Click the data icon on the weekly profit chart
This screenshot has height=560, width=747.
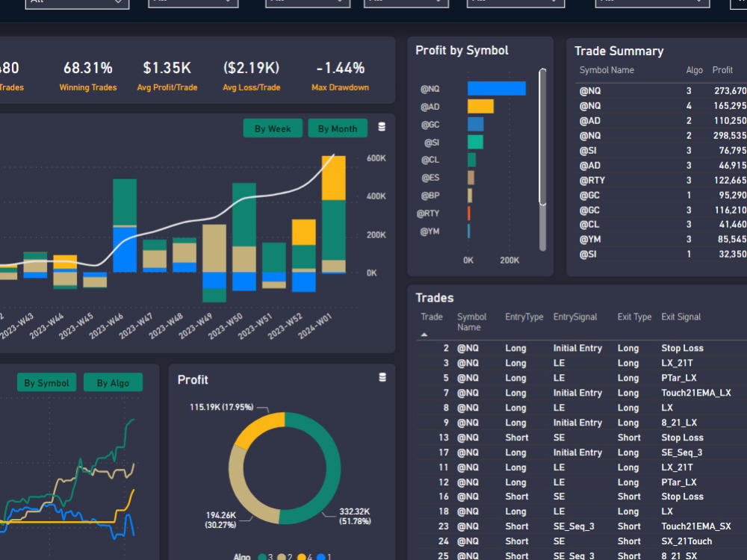pos(382,127)
